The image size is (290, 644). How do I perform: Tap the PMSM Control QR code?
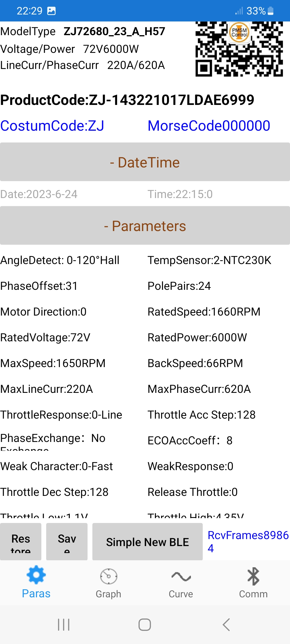pos(239,49)
